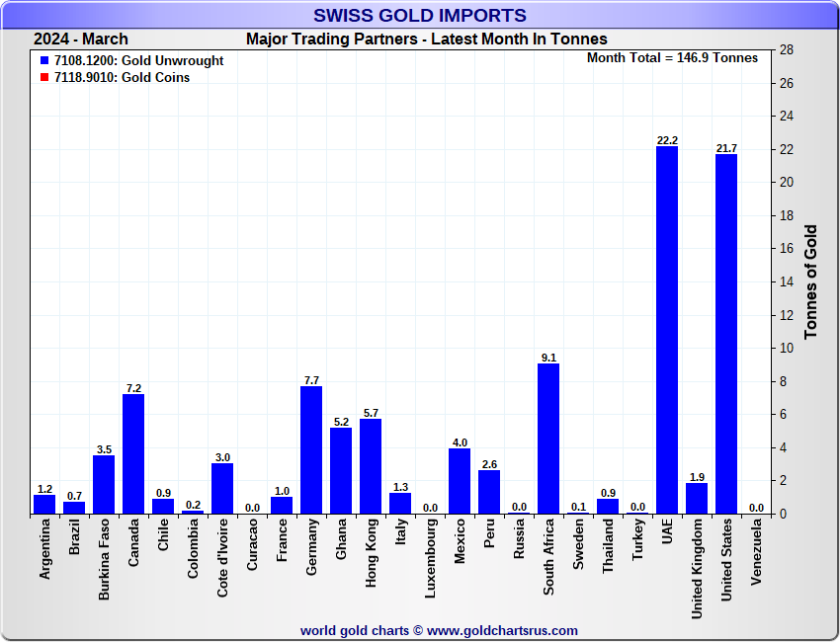Select the Germany bar at 7.7
The height and width of the screenshot is (642, 840).
(311, 449)
